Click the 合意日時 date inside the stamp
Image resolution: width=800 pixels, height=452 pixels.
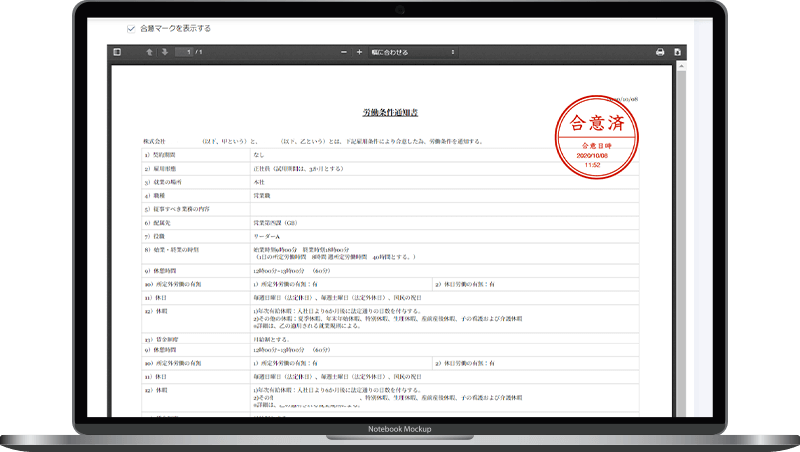point(595,156)
